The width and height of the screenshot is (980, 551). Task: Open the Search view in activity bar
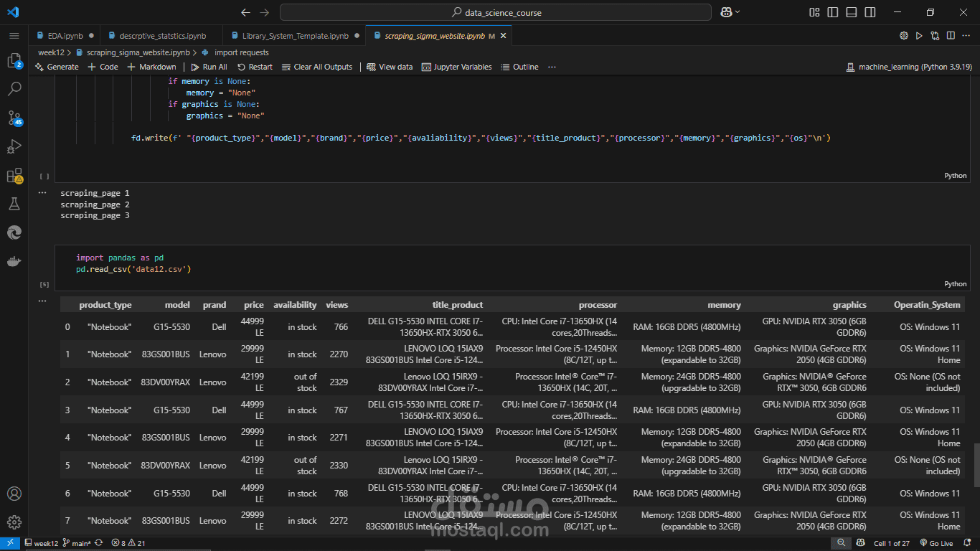pyautogui.click(x=14, y=89)
